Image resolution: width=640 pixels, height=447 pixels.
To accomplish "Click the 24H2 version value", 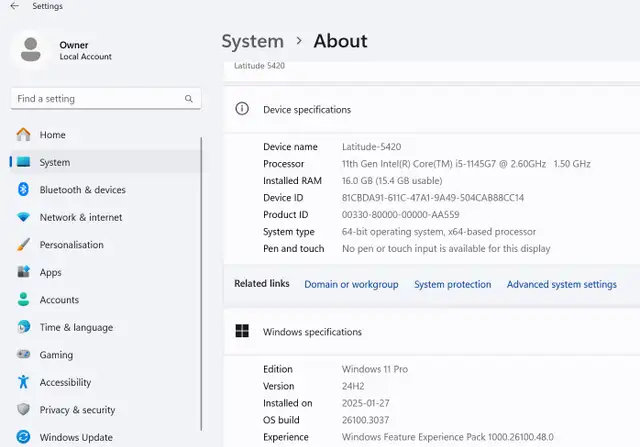I will (353, 386).
